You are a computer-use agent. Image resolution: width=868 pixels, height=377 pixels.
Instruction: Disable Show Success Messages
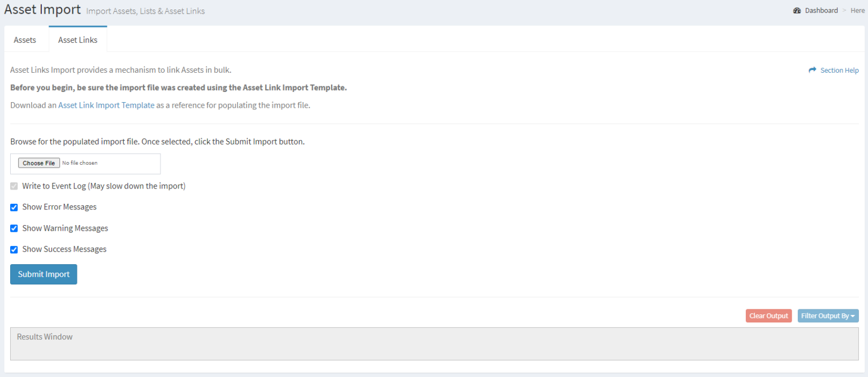pyautogui.click(x=14, y=249)
